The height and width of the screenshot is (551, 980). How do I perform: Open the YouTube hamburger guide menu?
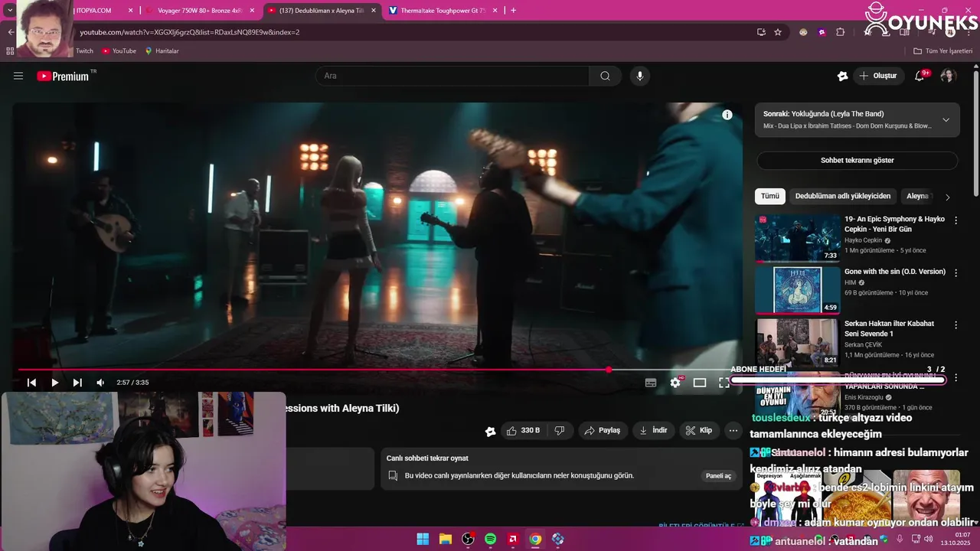[18, 76]
